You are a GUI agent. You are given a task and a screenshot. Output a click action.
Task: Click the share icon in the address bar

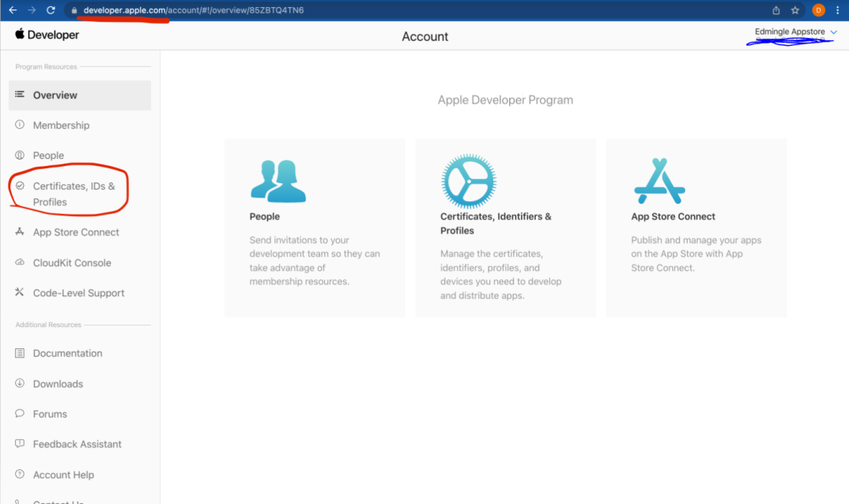tap(776, 10)
